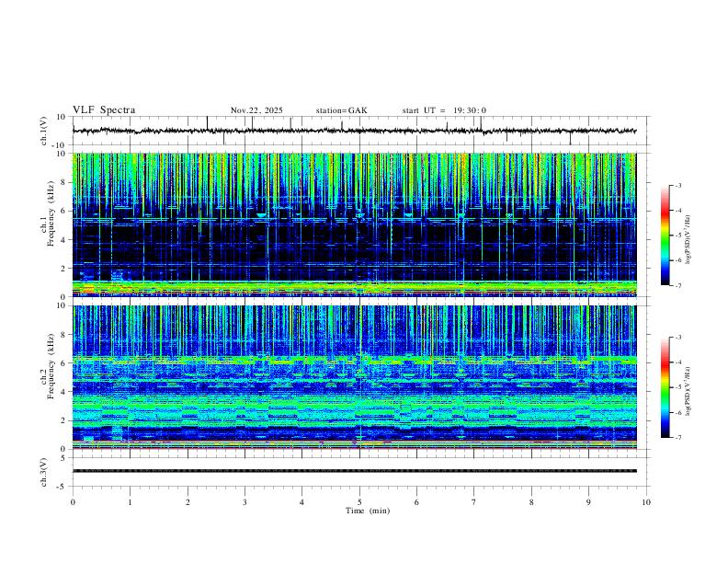Image resolution: width=728 pixels, height=563 pixels.
Task: Click the "Time (min)" axis title
Action: [368, 511]
